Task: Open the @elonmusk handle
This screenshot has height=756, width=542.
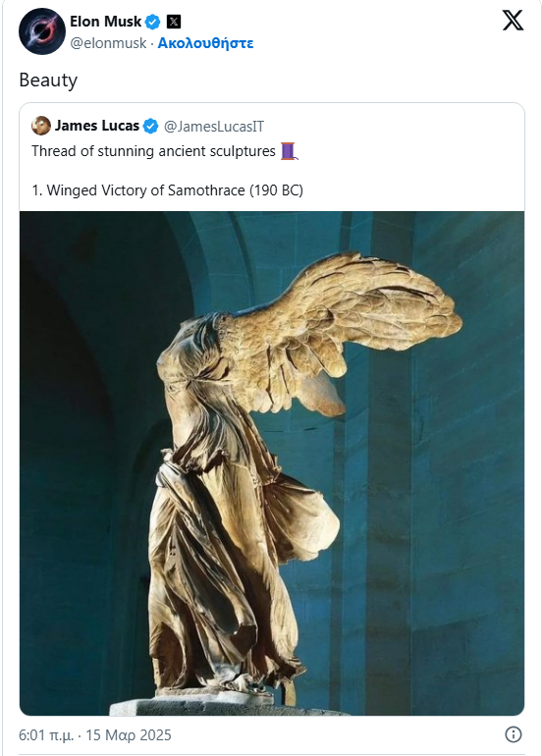Action: [108, 43]
